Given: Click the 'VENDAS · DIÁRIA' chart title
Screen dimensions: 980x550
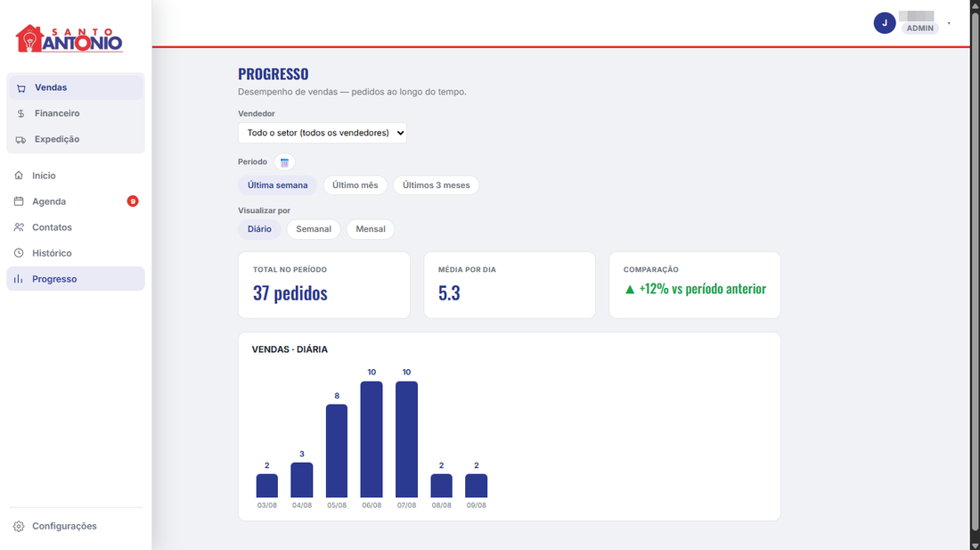Looking at the screenshot, I should [x=290, y=349].
